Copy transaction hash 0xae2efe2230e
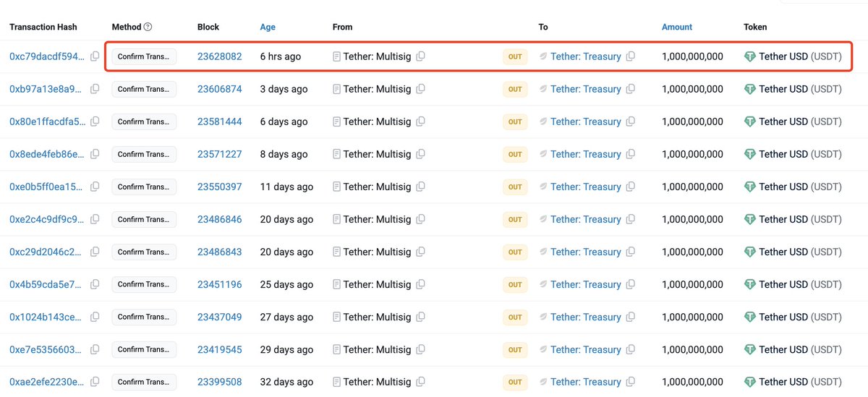Screen dimensions: 868x397 point(95,382)
